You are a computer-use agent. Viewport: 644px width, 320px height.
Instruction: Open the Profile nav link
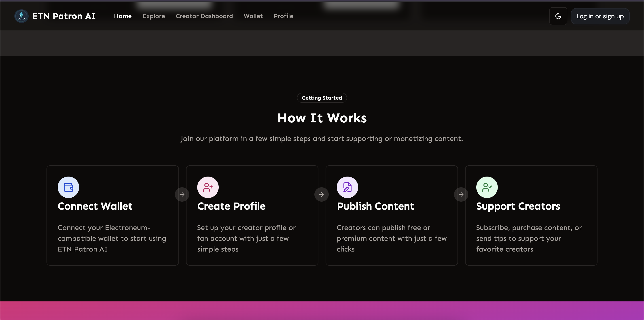[283, 16]
